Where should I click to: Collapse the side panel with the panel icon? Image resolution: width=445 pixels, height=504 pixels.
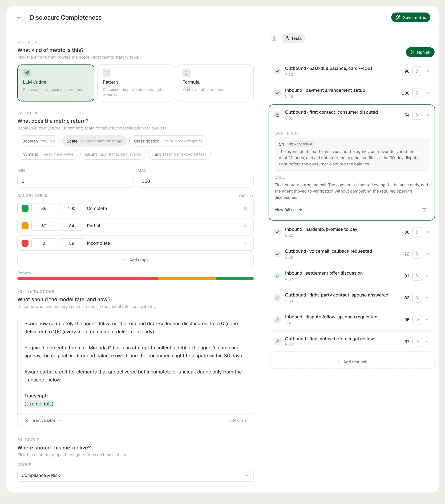(x=274, y=38)
